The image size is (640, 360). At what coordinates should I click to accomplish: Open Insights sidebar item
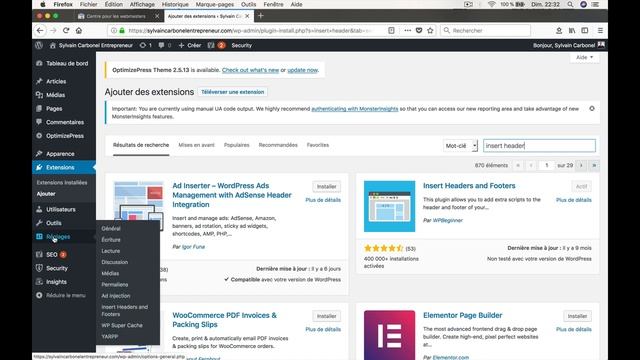pos(64,282)
